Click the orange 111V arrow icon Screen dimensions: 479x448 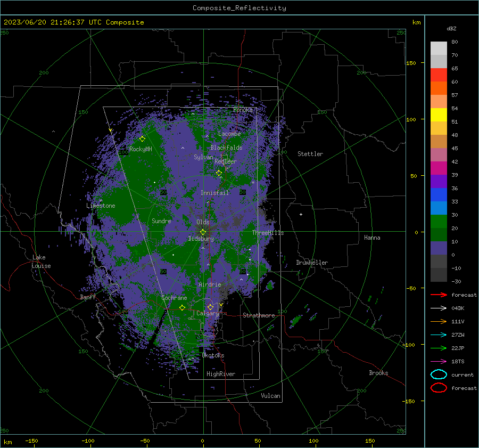pos(439,321)
